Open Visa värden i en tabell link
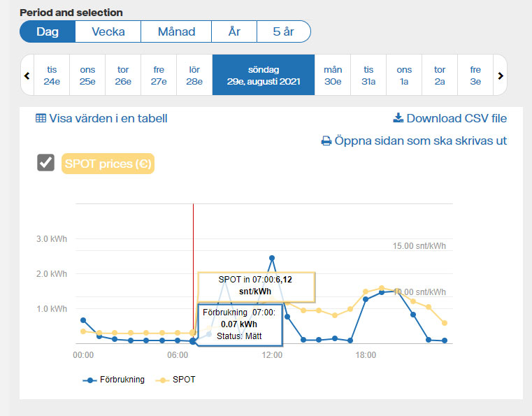This screenshot has width=532, height=416. [108, 118]
